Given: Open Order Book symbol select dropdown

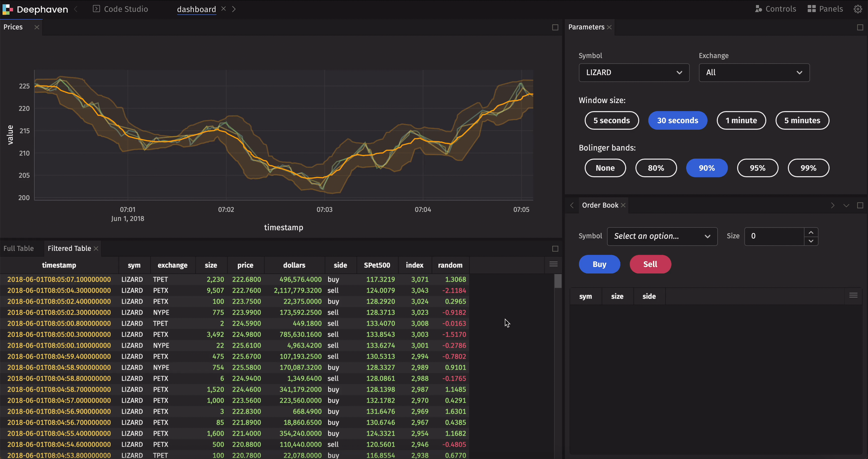Looking at the screenshot, I should click(x=662, y=236).
